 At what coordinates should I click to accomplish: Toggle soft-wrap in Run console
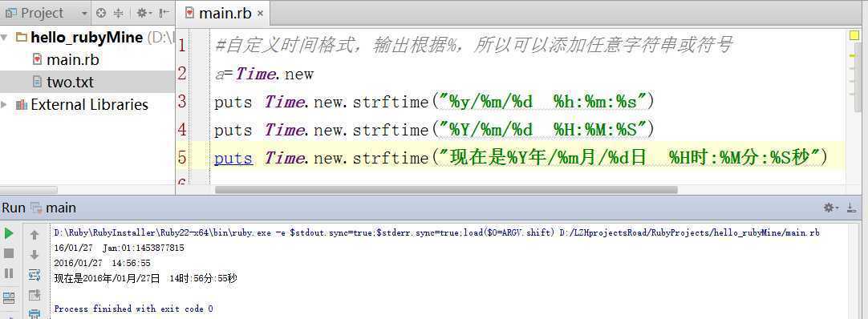[x=34, y=275]
